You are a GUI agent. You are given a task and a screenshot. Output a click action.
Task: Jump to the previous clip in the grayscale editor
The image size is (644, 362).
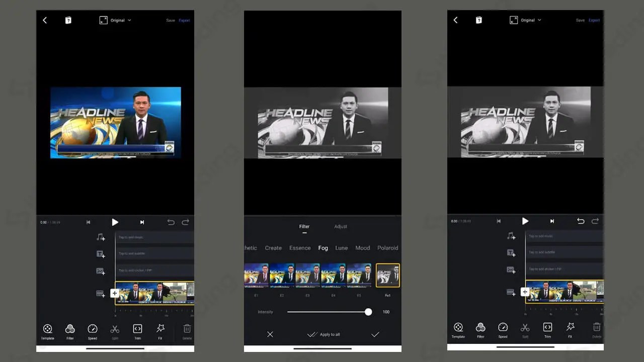click(499, 221)
